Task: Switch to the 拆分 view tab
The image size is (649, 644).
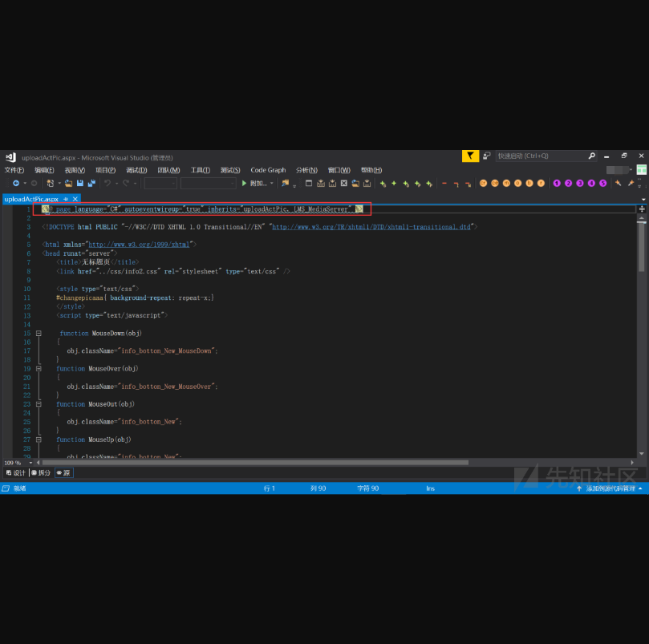Action: click(x=40, y=473)
